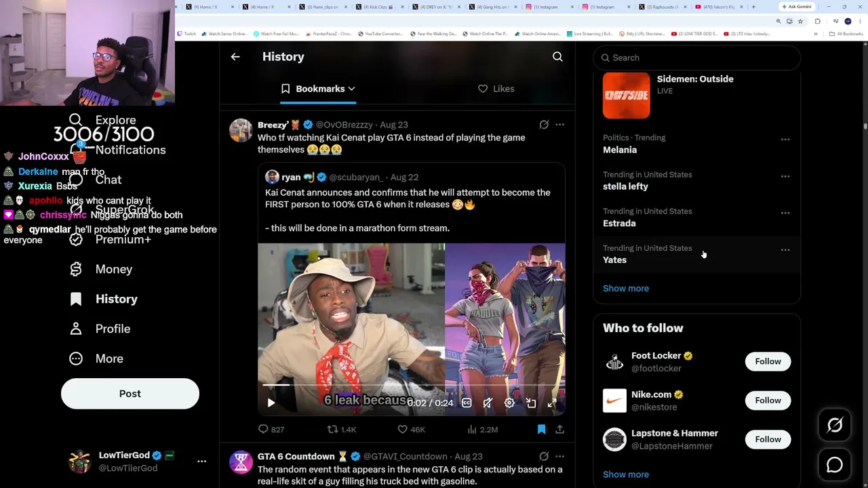This screenshot has width=868, height=488.
Task: Seek on the video progress bar
Action: pyautogui.click(x=411, y=385)
